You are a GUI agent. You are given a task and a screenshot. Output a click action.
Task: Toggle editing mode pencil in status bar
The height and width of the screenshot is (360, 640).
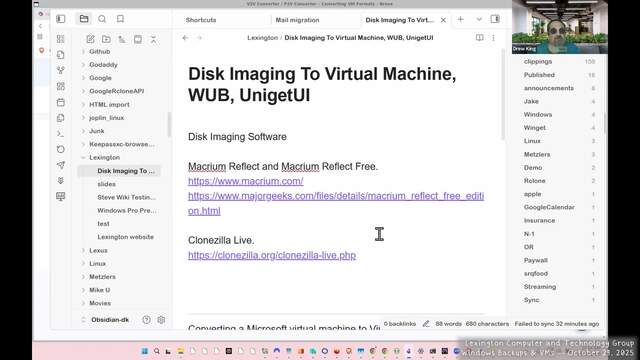(x=426, y=324)
